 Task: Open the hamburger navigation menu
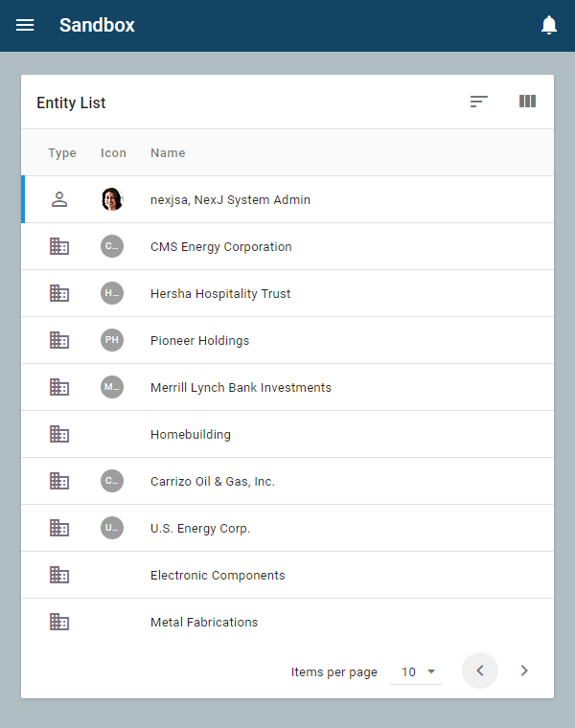click(25, 25)
